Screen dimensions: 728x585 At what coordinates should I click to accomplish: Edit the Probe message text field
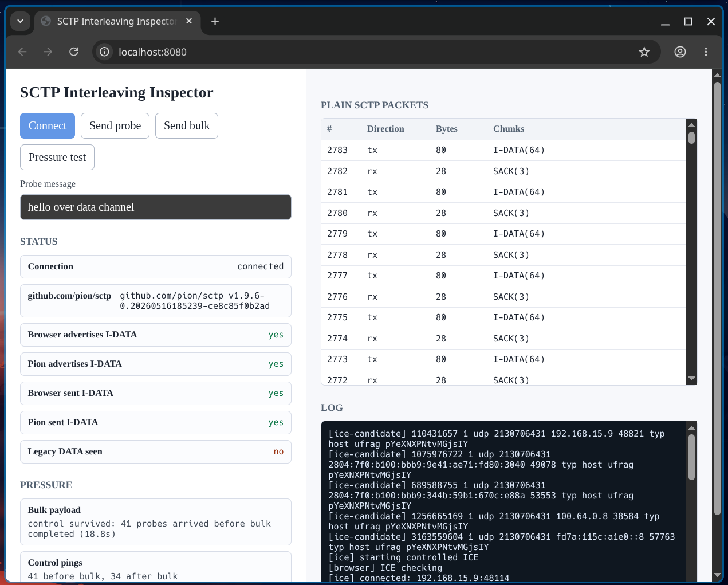click(156, 207)
